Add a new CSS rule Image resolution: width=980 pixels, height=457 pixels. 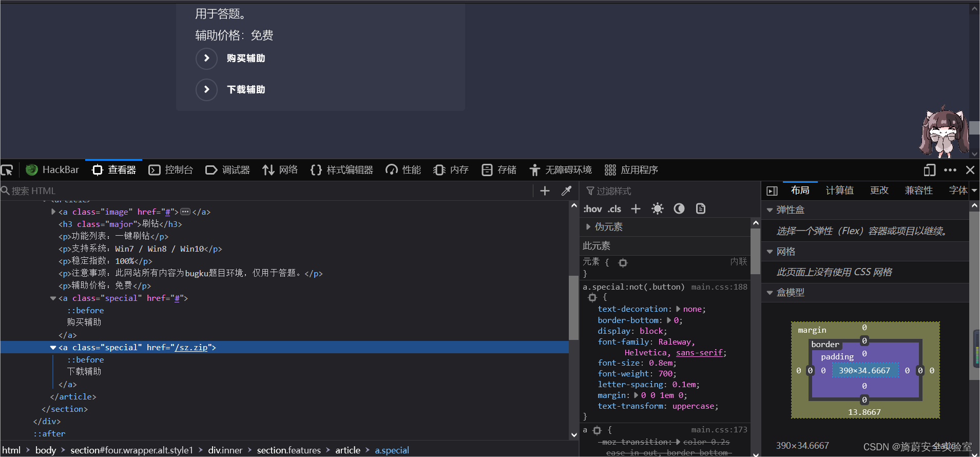636,208
